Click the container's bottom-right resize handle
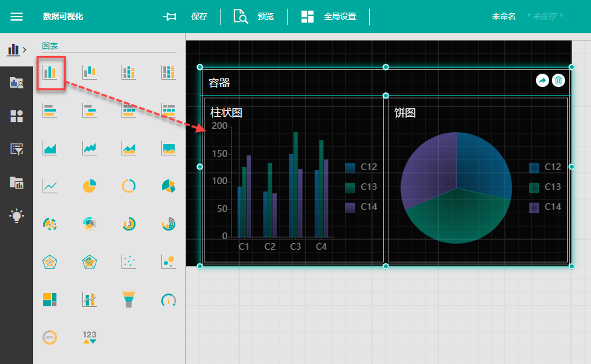591x364 pixels. [572, 266]
